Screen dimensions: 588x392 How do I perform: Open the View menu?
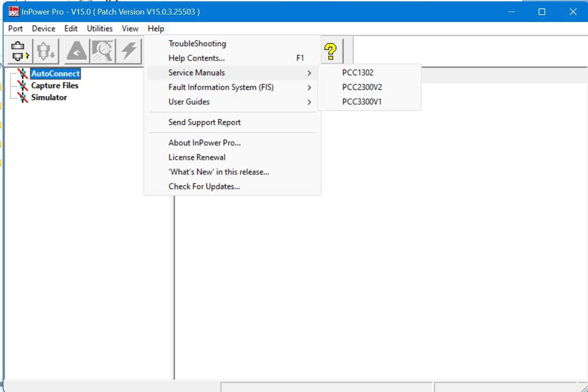click(x=130, y=29)
